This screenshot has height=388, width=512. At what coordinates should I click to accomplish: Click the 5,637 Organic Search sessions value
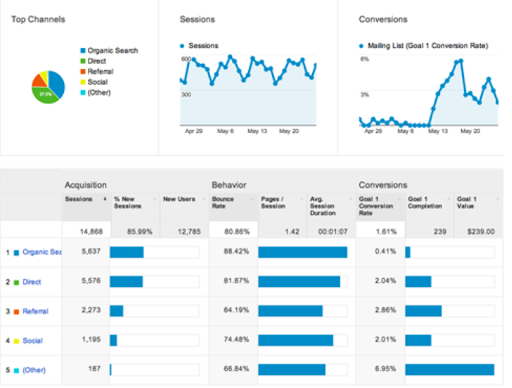click(x=91, y=251)
